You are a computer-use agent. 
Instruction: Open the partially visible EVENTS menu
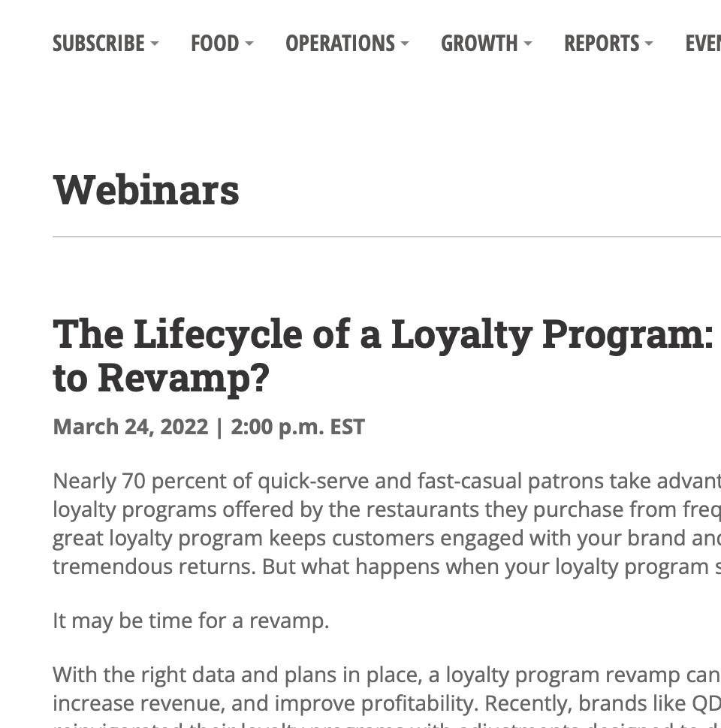703,43
